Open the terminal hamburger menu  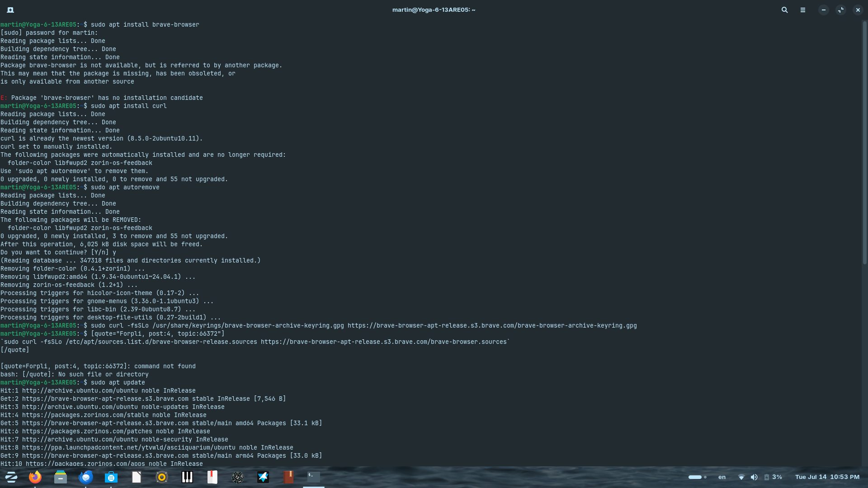pyautogui.click(x=803, y=9)
